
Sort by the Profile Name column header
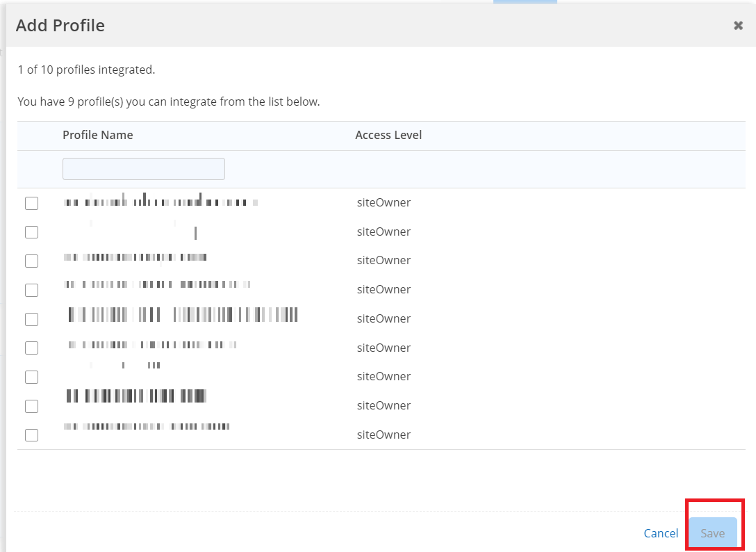click(x=97, y=135)
